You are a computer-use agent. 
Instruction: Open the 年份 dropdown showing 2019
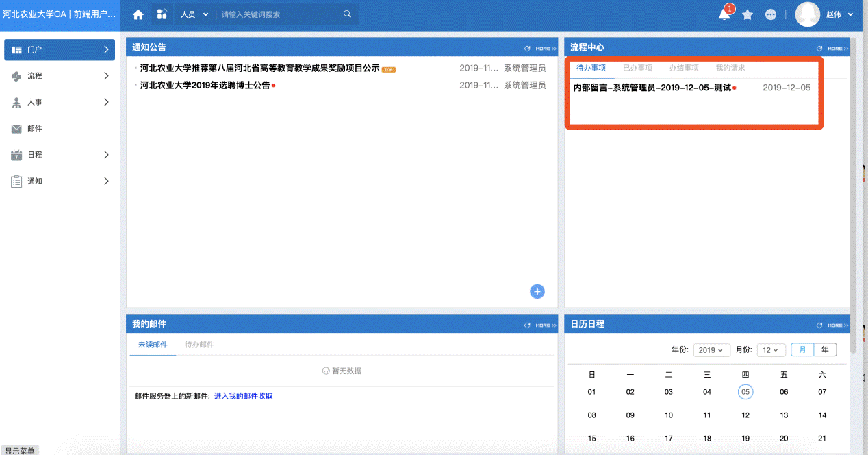[711, 349]
